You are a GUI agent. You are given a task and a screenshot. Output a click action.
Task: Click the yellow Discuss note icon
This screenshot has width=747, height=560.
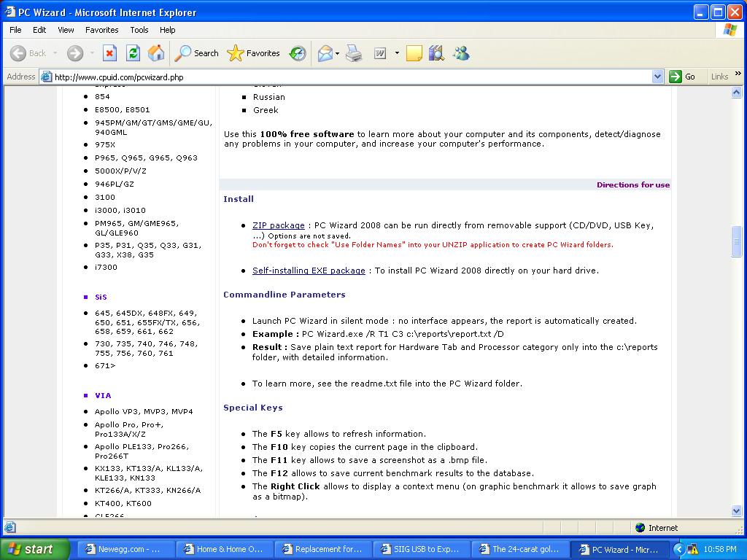click(x=414, y=53)
